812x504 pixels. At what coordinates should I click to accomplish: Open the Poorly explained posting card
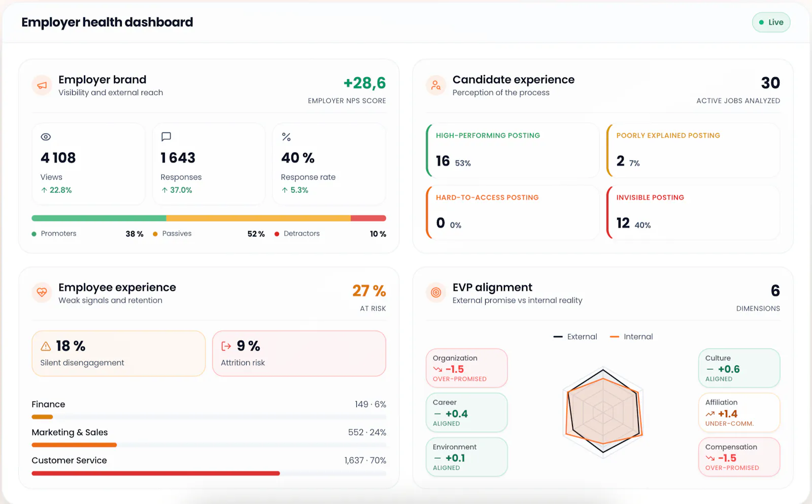coord(693,151)
